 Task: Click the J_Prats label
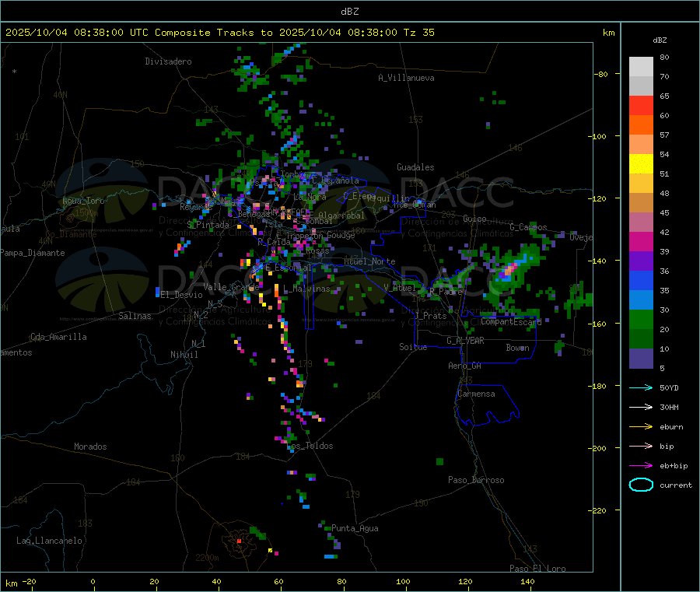click(431, 316)
